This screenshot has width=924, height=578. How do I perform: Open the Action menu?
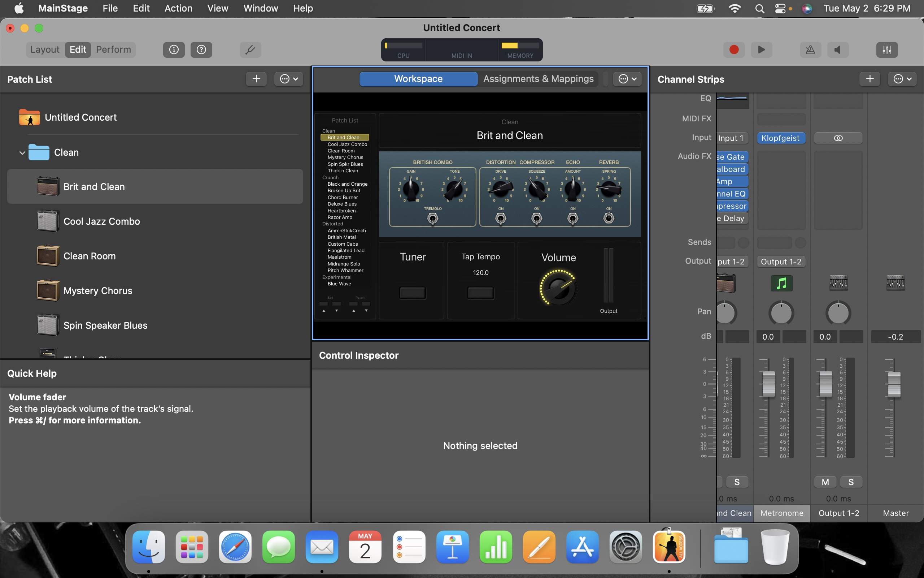coord(178,8)
